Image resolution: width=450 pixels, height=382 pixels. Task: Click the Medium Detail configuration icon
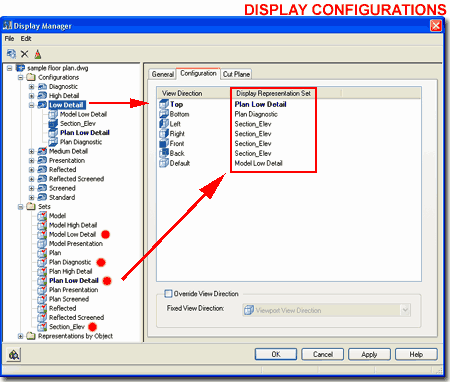(42, 151)
